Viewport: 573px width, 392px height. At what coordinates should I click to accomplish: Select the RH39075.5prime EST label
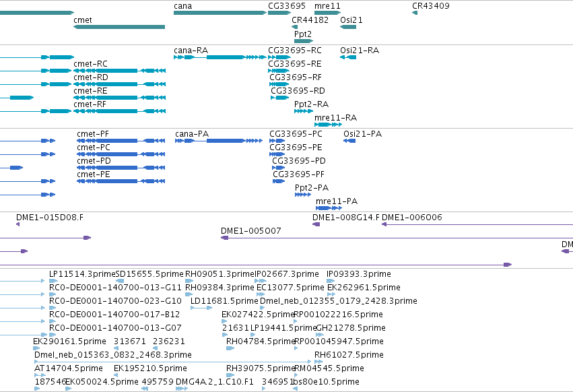[261, 369]
